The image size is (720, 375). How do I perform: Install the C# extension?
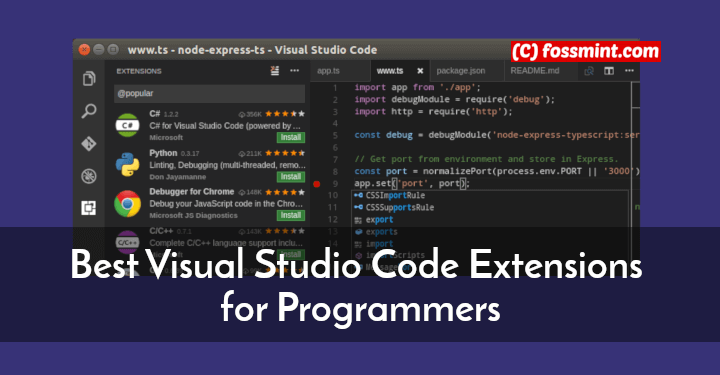click(291, 137)
